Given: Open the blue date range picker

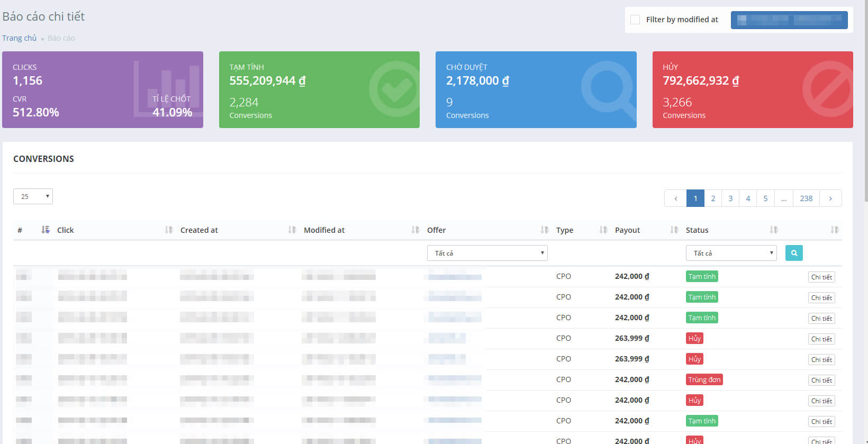Looking at the screenshot, I should click(x=789, y=20).
